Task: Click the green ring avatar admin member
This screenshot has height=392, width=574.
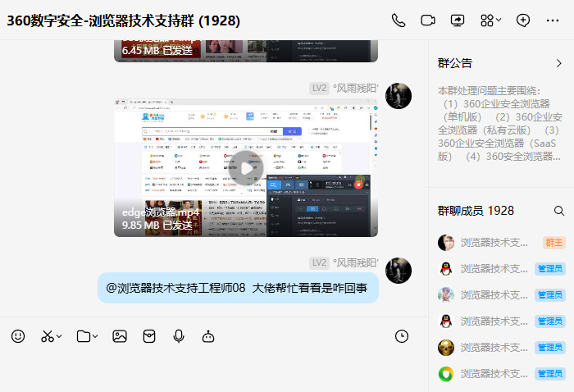Action: pos(446,374)
